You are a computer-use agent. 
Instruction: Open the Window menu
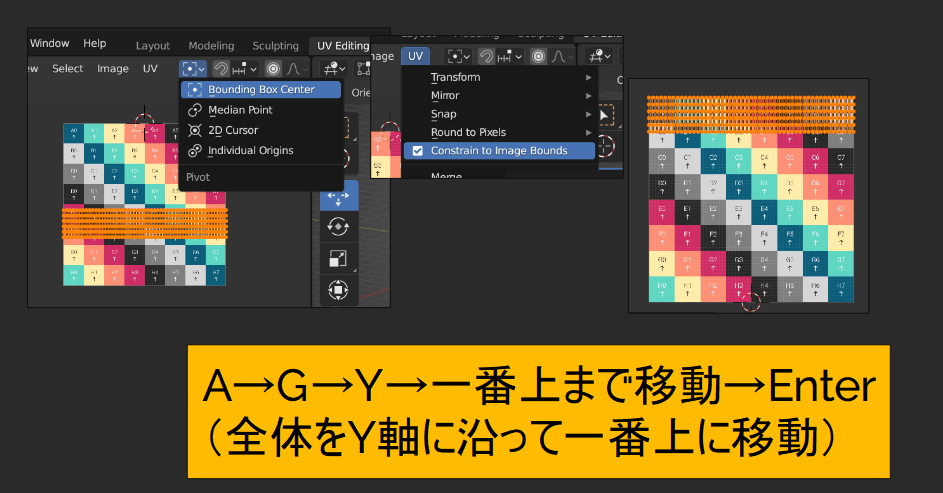pos(50,43)
